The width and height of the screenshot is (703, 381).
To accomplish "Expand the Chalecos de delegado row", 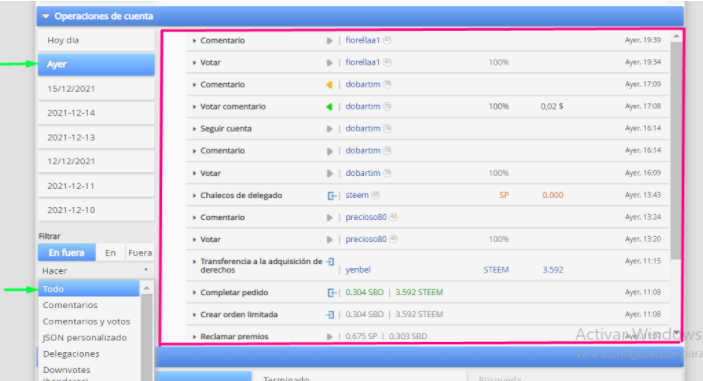I will click(194, 195).
